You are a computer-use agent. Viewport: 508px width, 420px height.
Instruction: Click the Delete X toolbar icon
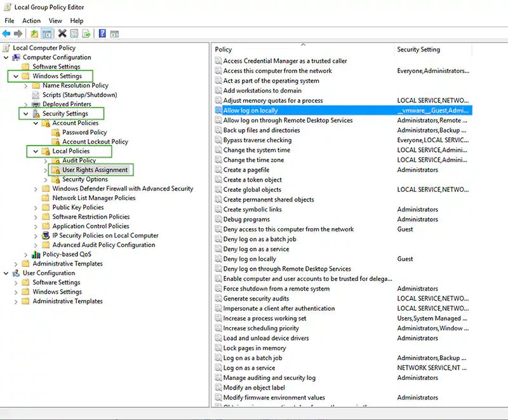(x=62, y=34)
